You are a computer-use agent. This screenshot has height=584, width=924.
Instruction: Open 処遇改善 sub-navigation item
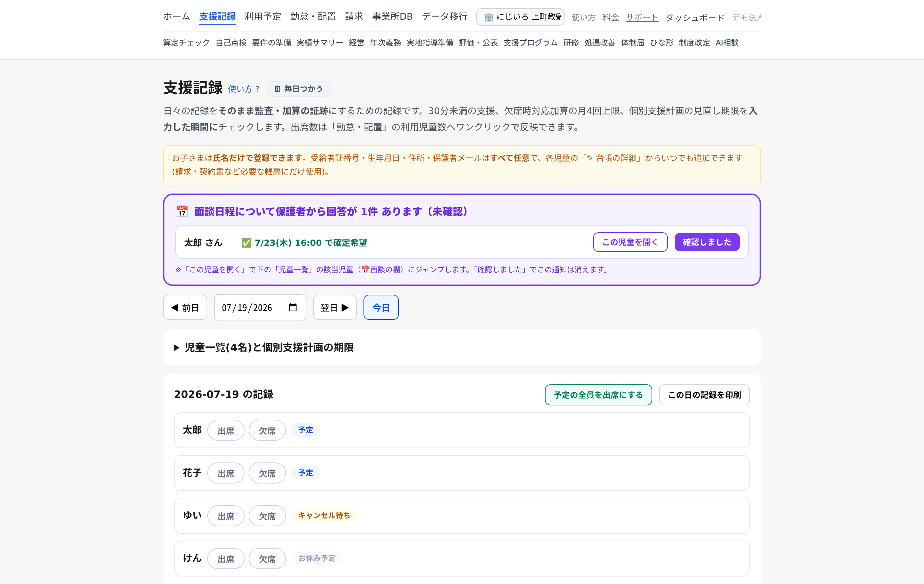(600, 42)
